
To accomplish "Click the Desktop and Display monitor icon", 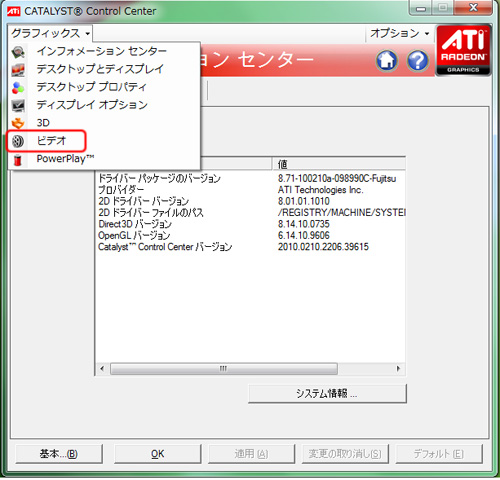I will pos(18,70).
